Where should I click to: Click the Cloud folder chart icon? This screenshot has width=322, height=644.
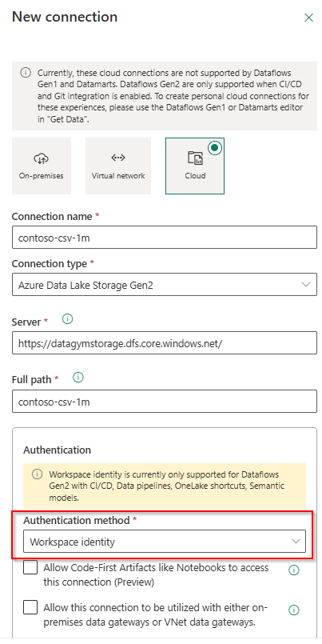point(195,158)
